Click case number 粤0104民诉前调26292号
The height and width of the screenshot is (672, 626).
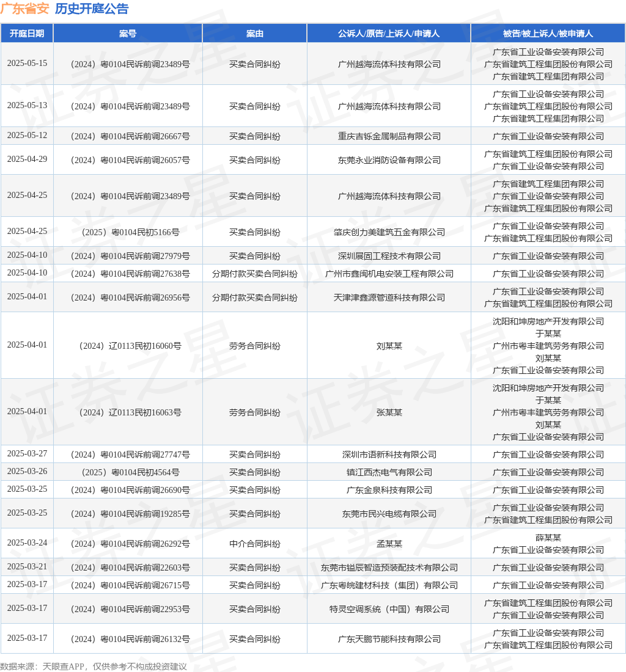click(x=130, y=544)
